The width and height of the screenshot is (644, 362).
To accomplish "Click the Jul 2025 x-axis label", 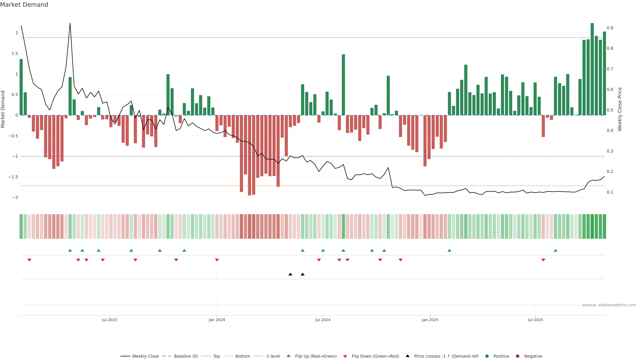I will click(535, 320).
